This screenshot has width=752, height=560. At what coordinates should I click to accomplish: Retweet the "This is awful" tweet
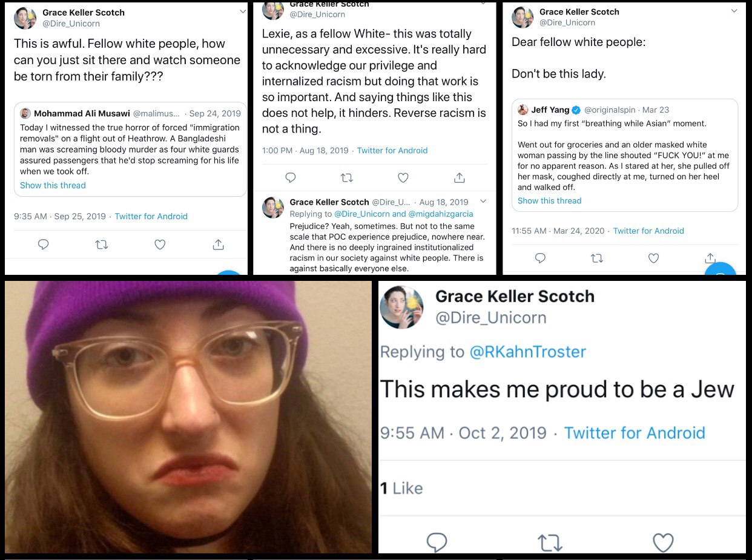click(x=102, y=245)
